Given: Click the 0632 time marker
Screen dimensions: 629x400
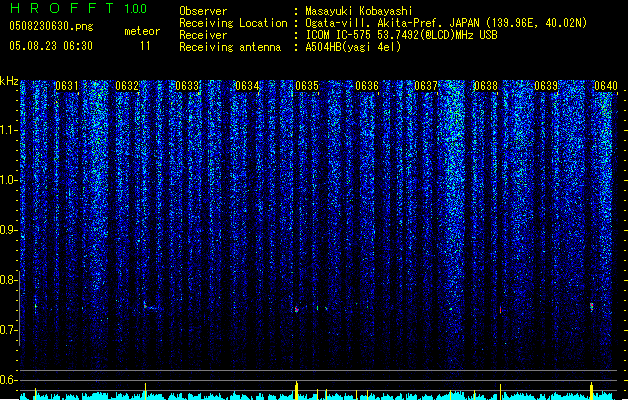Looking at the screenshot, I should 127,86.
